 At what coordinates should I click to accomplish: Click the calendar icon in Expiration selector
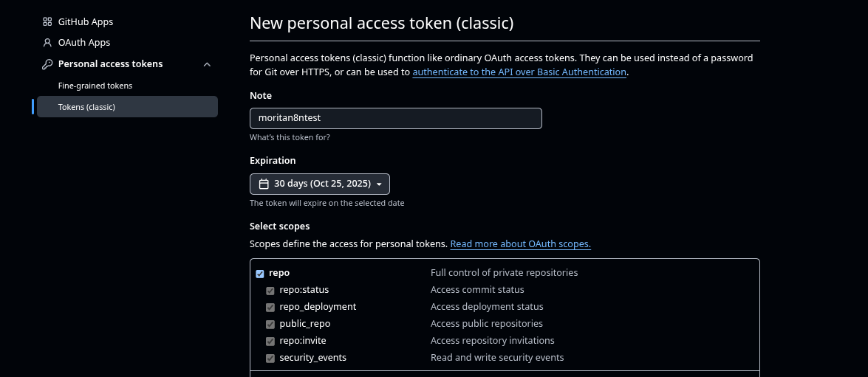[264, 184]
